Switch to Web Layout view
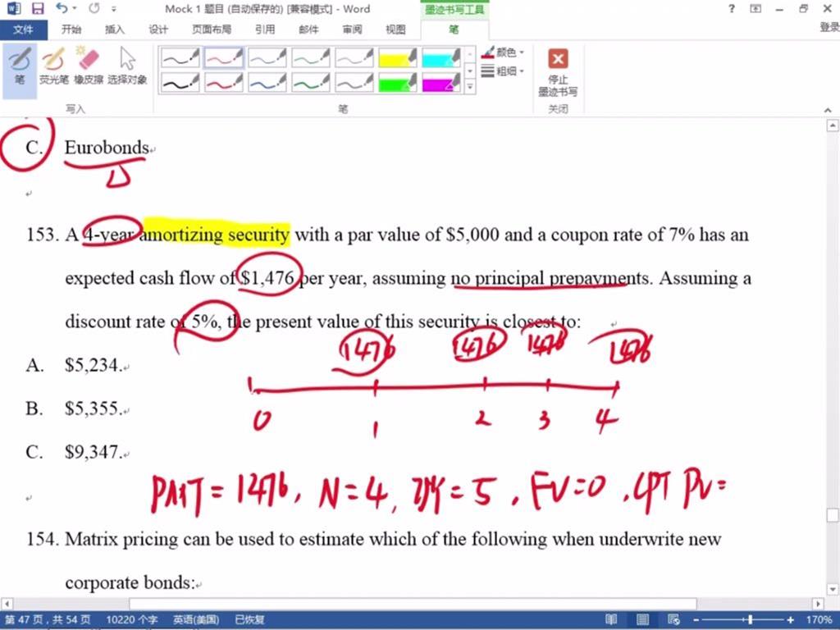Image resolution: width=840 pixels, height=630 pixels. [674, 620]
